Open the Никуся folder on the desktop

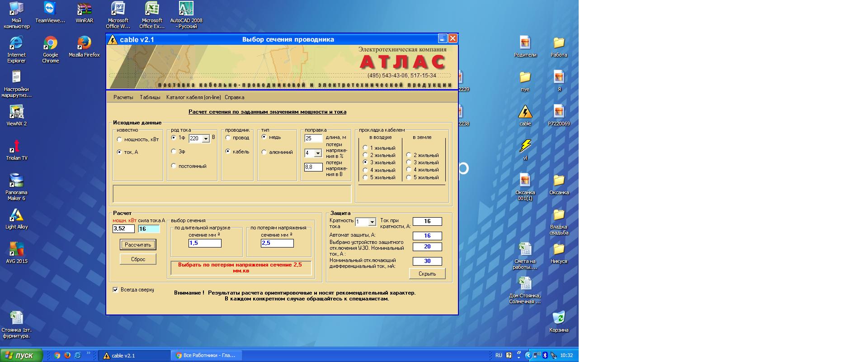(559, 253)
